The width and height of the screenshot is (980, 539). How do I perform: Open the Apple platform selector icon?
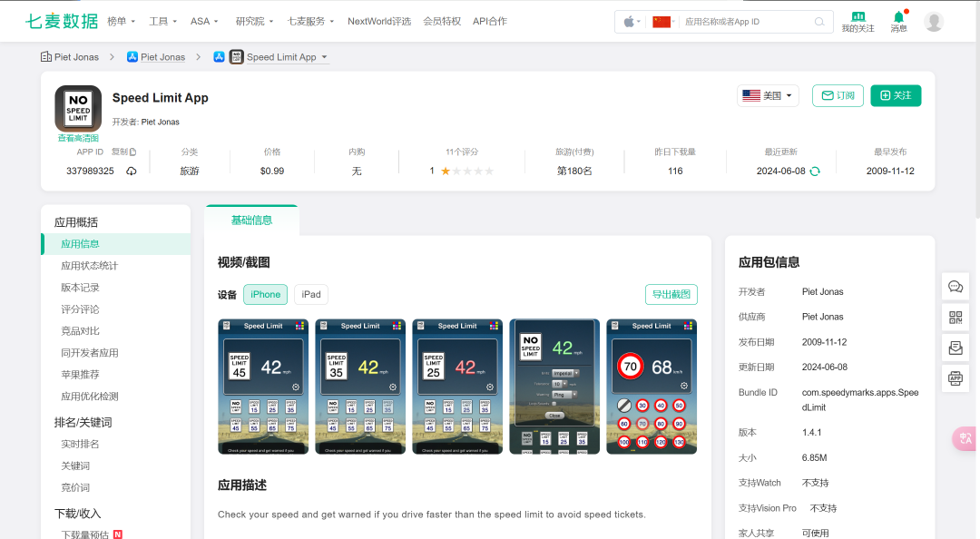(632, 22)
